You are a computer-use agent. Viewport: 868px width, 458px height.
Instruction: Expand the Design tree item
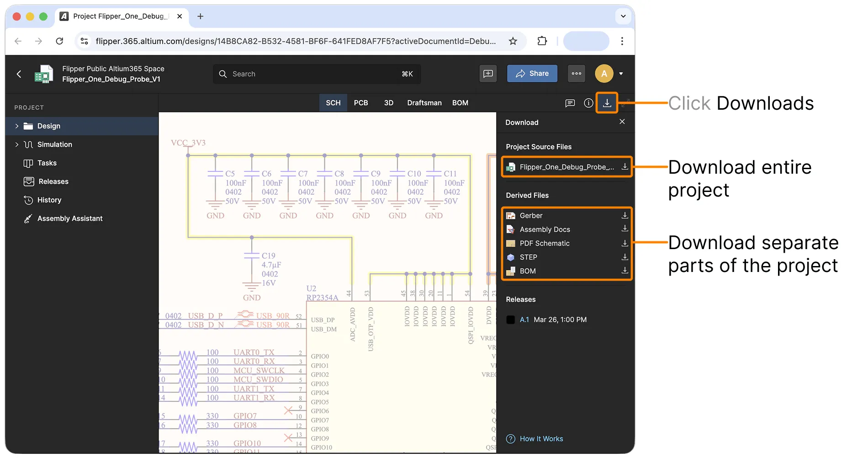[x=17, y=126]
